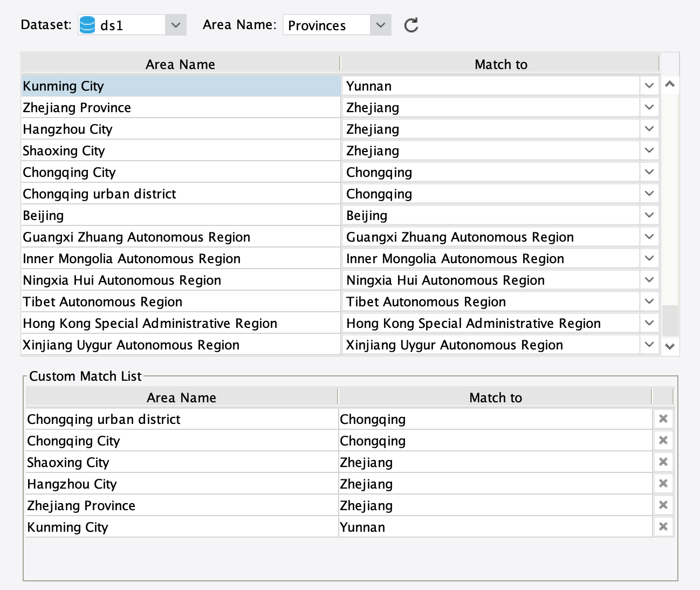Image resolution: width=700 pixels, height=590 pixels.
Task: Click the upper table's Match to column header
Action: click(500, 64)
